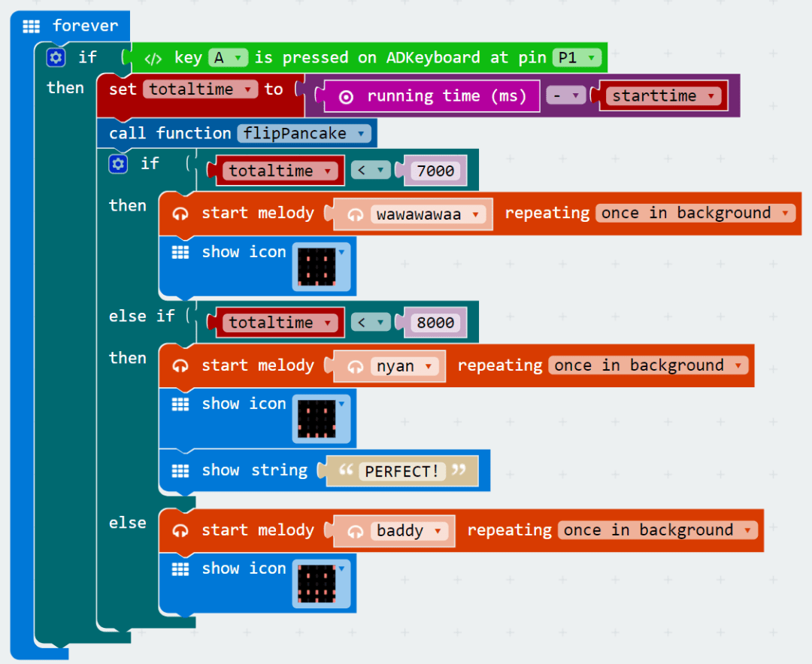
Task: Click the gear icon on the nested if block
Action: pos(118,164)
